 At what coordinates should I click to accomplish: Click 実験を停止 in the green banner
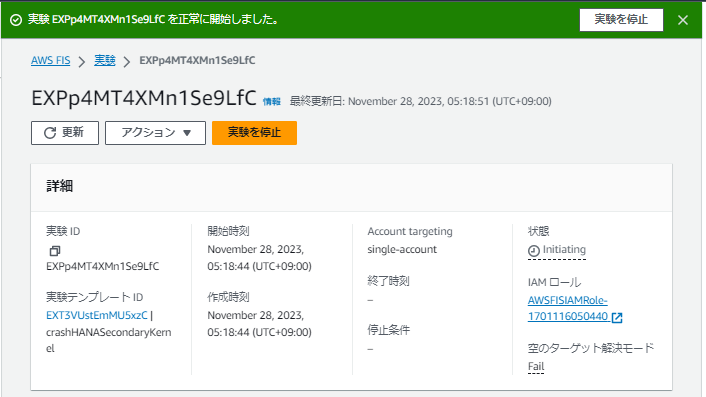pyautogui.click(x=621, y=20)
